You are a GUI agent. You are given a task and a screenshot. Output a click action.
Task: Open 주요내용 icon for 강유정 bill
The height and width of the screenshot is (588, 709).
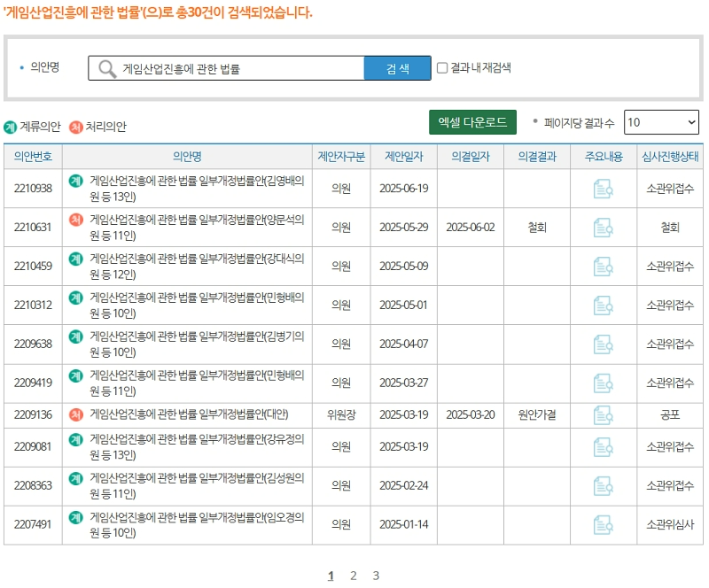tap(603, 448)
